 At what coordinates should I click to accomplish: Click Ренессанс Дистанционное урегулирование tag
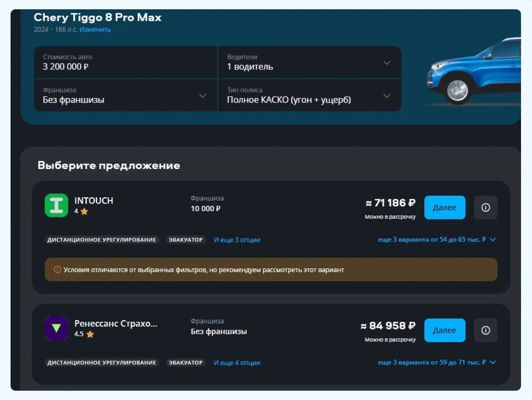pyautogui.click(x=102, y=362)
